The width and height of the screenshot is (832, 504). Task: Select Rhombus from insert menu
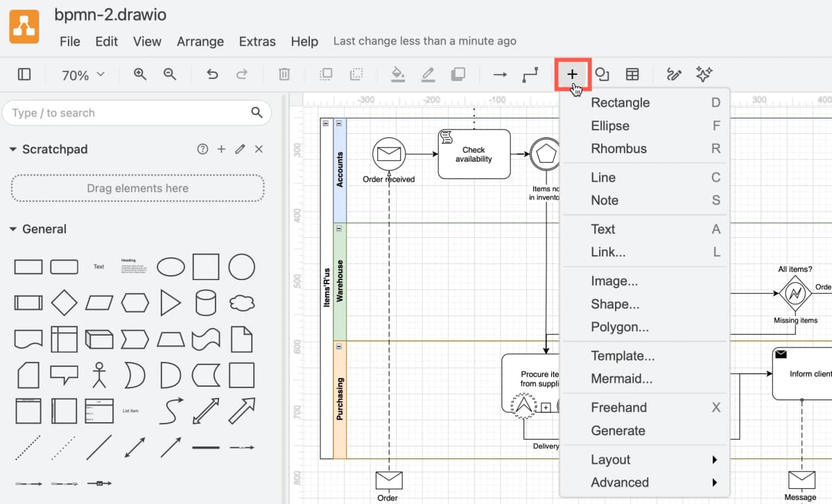(x=644, y=148)
